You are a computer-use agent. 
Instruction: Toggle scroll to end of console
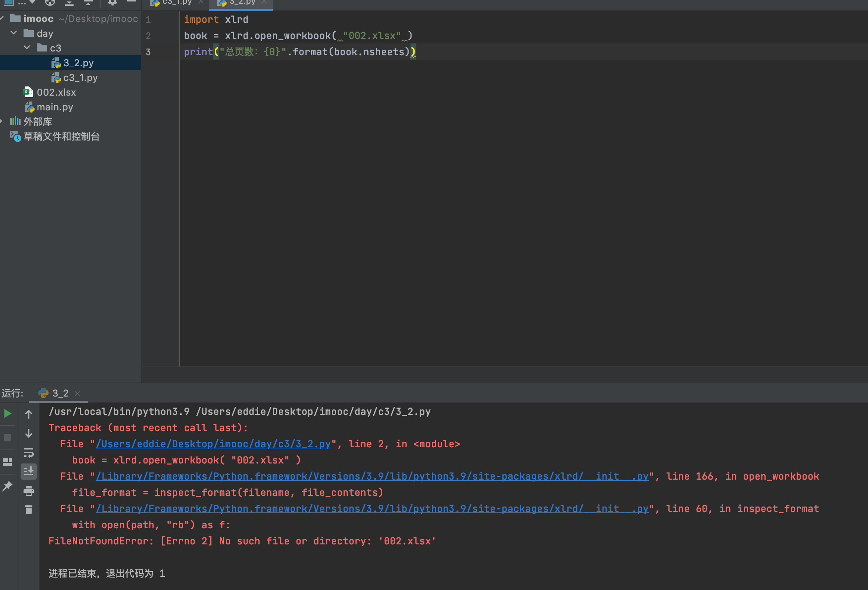click(x=29, y=472)
